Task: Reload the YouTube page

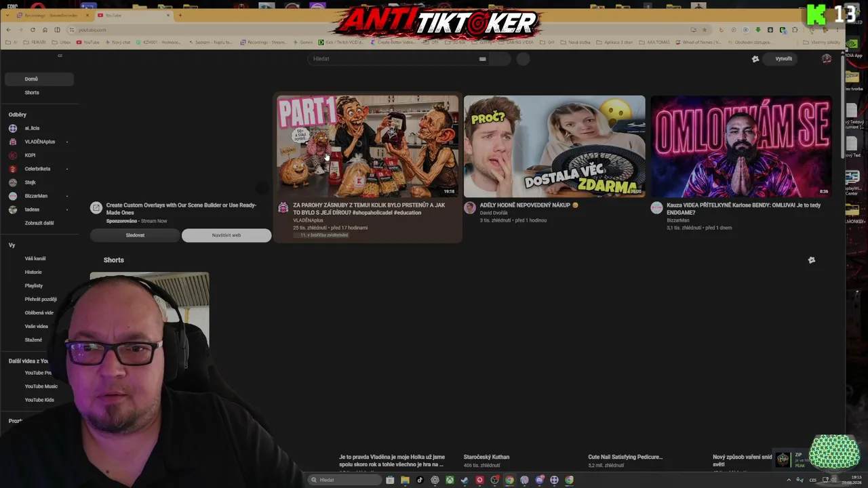Action: pyautogui.click(x=33, y=30)
